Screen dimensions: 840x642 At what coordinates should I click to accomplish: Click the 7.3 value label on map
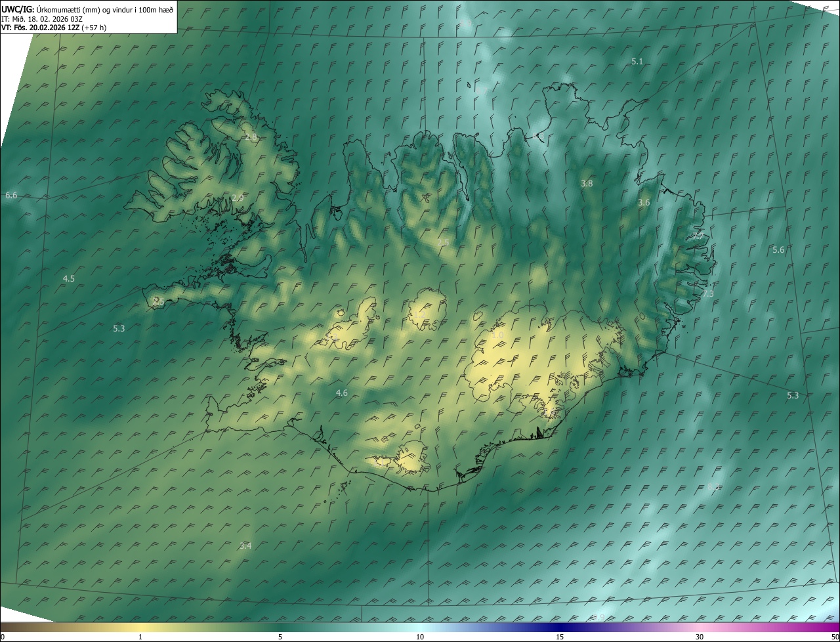[x=707, y=293]
